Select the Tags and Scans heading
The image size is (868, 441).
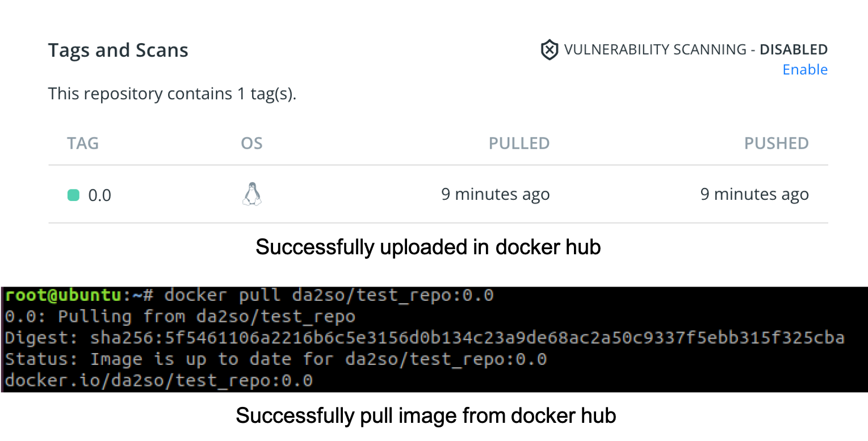[x=118, y=50]
